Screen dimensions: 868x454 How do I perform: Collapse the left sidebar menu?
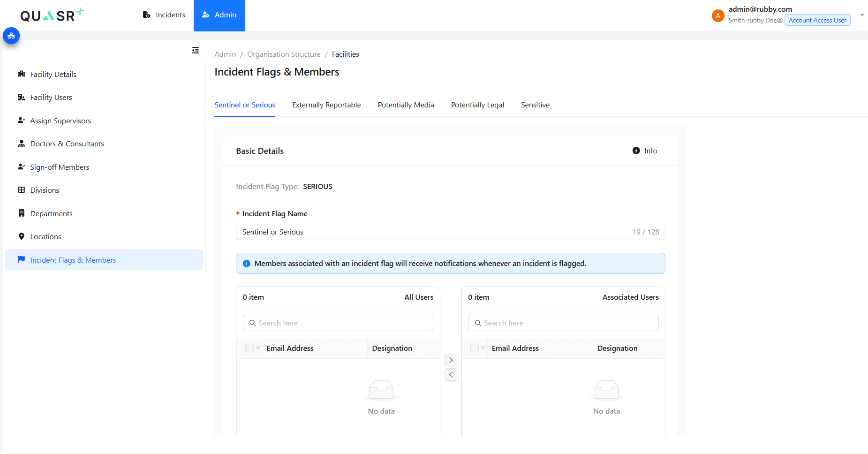coord(196,50)
